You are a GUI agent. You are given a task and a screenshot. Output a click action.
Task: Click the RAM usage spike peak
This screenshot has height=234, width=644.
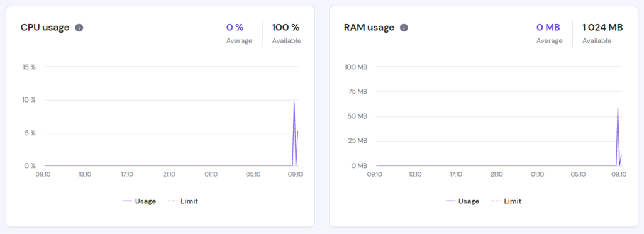point(618,108)
